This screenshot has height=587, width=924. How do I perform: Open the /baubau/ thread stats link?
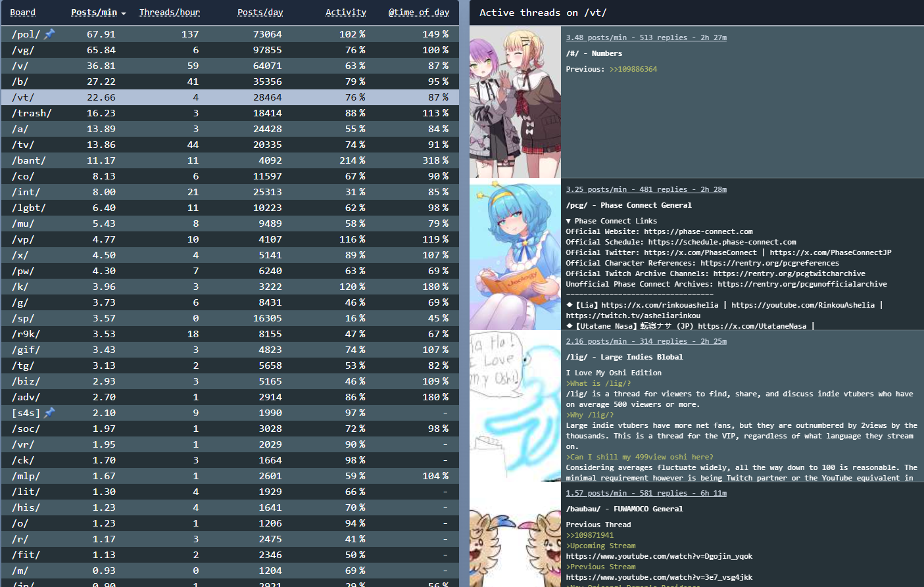[646, 493]
